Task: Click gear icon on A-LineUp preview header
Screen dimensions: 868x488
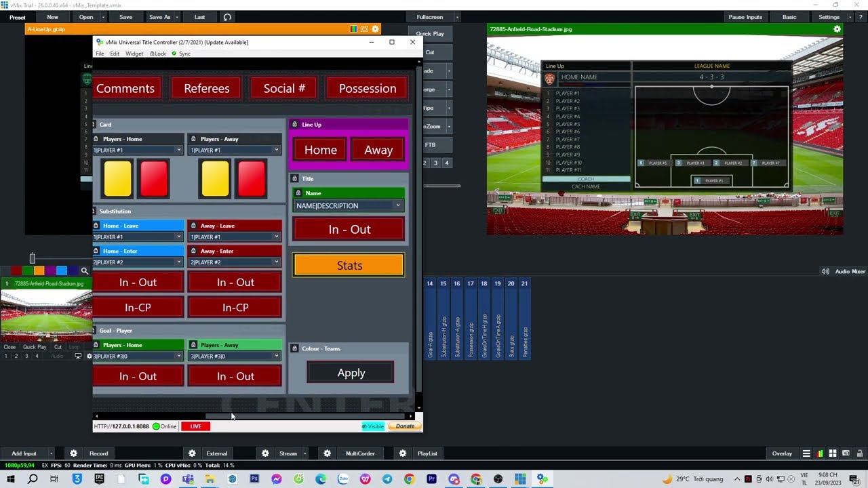Action: 376,29
